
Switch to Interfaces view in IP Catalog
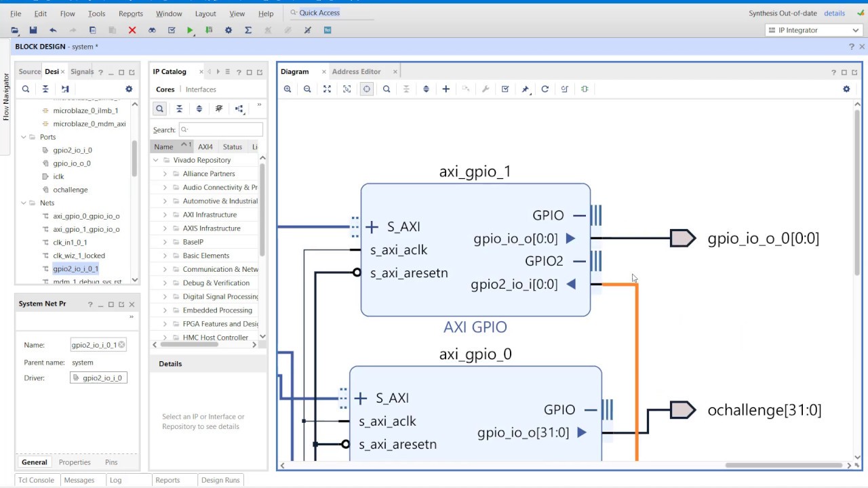coord(201,89)
